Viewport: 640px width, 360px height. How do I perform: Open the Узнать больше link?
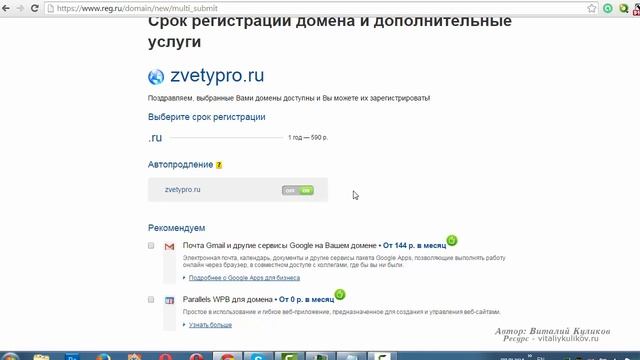pyautogui.click(x=210, y=325)
